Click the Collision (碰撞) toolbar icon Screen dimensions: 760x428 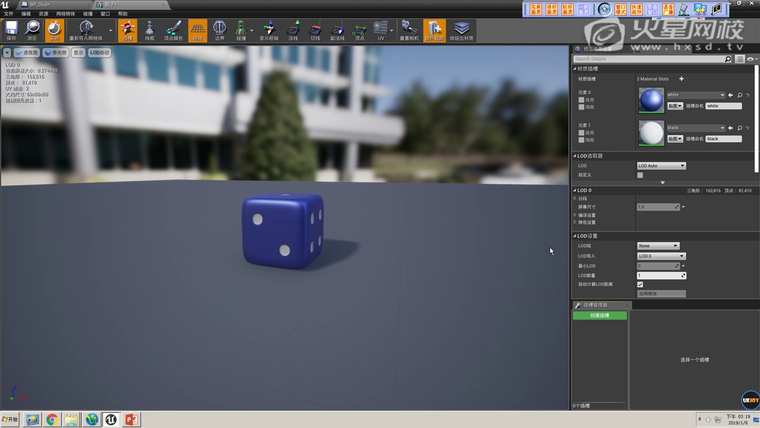click(241, 30)
